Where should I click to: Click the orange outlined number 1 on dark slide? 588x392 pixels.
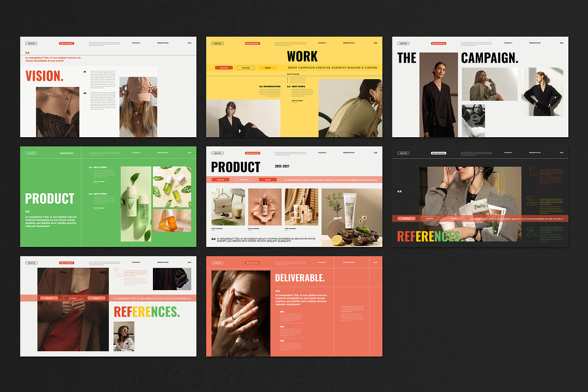tap(533, 172)
